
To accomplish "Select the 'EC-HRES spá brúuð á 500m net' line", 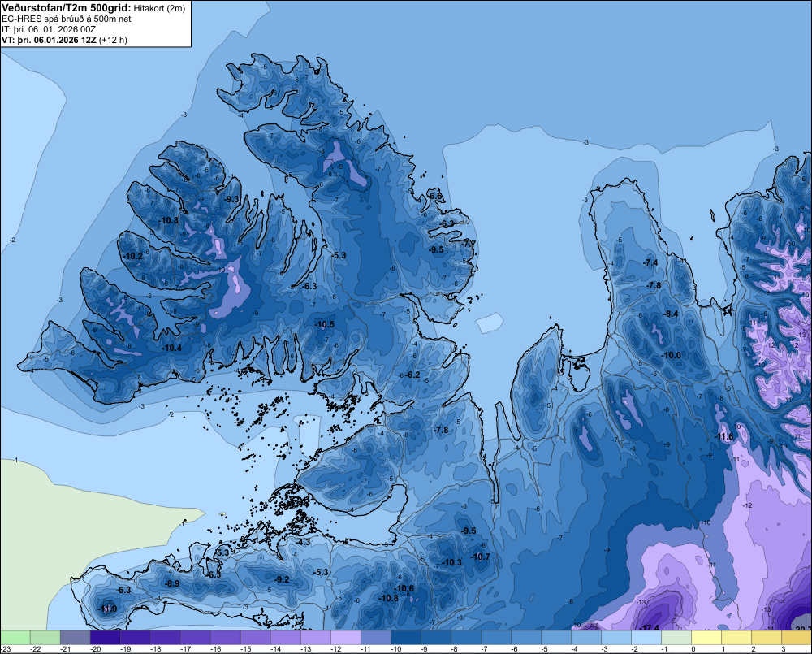I will tap(67, 19).
